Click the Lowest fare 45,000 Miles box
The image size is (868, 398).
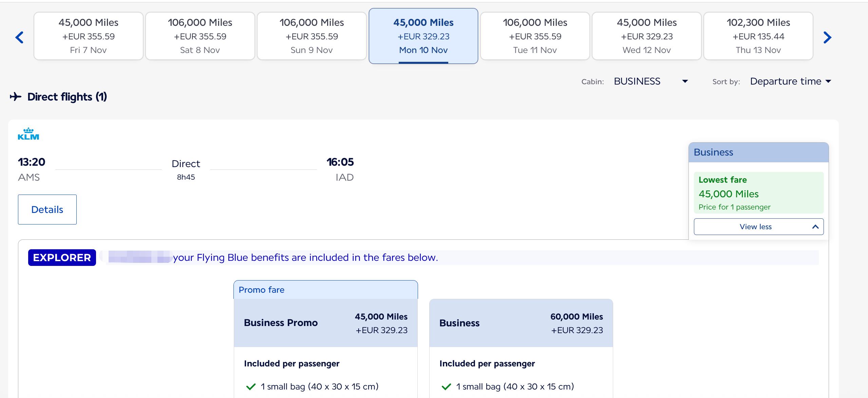(758, 193)
